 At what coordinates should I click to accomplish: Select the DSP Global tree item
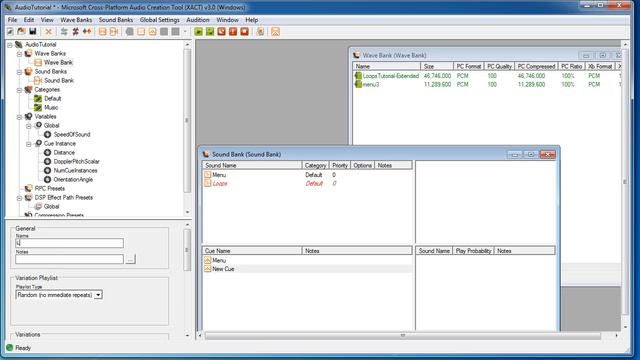[51, 206]
